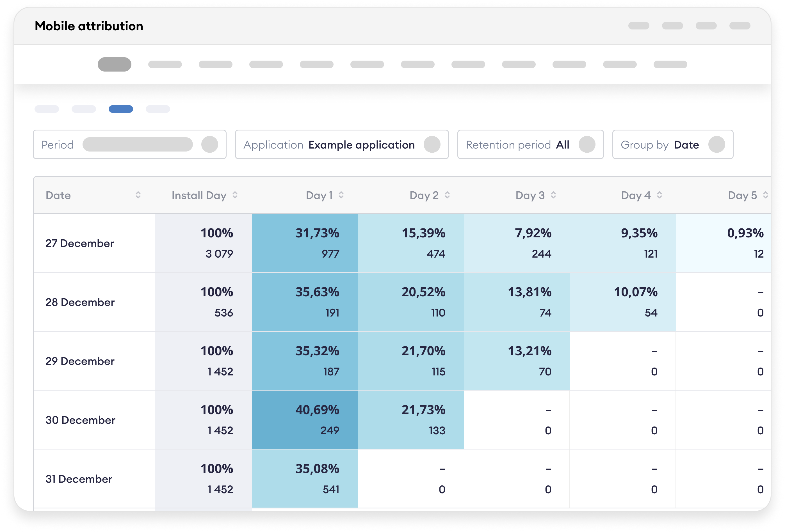The width and height of the screenshot is (785, 532).
Task: Click Install Day sort arrows icon
Action: (x=235, y=195)
